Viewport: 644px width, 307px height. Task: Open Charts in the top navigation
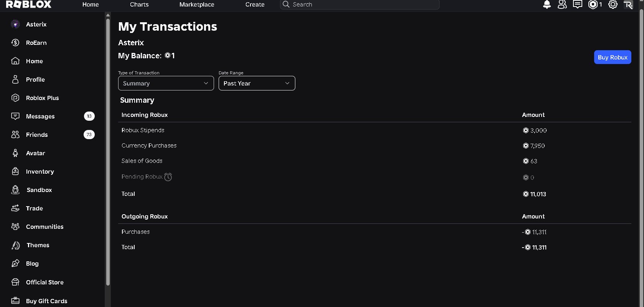point(139,4)
